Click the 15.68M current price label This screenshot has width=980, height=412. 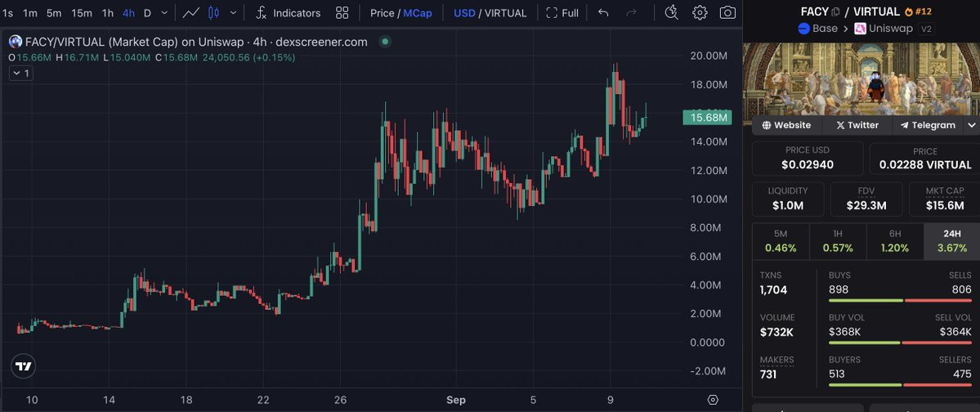pos(707,118)
